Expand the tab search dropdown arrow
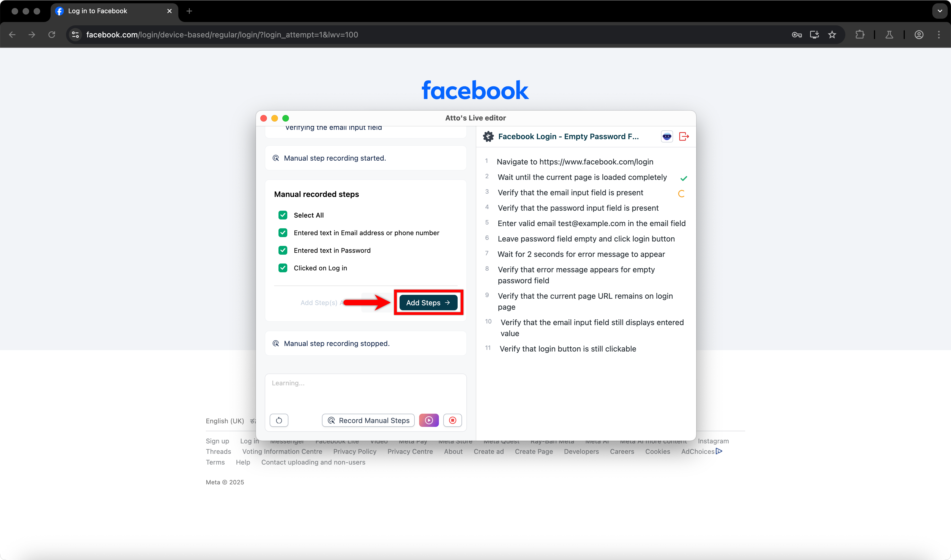The height and width of the screenshot is (560, 951). 940,11
